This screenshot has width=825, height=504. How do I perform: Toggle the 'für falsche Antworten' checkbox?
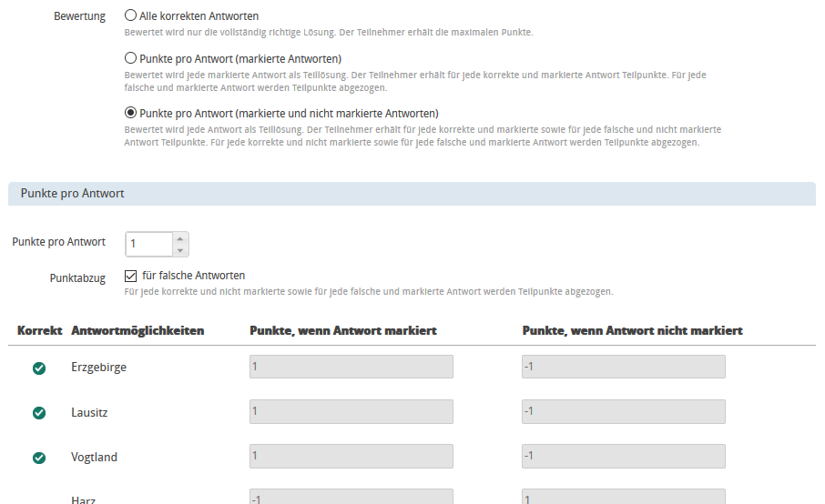click(x=130, y=276)
